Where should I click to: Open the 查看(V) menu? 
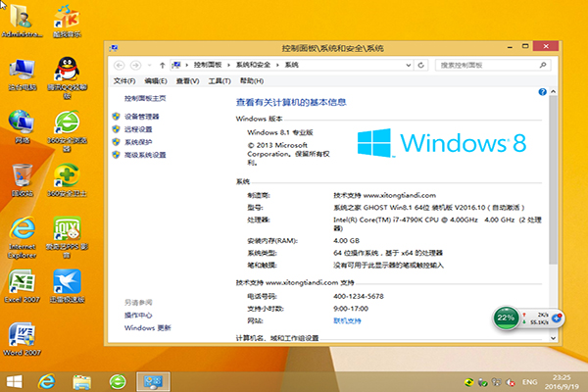(x=186, y=80)
